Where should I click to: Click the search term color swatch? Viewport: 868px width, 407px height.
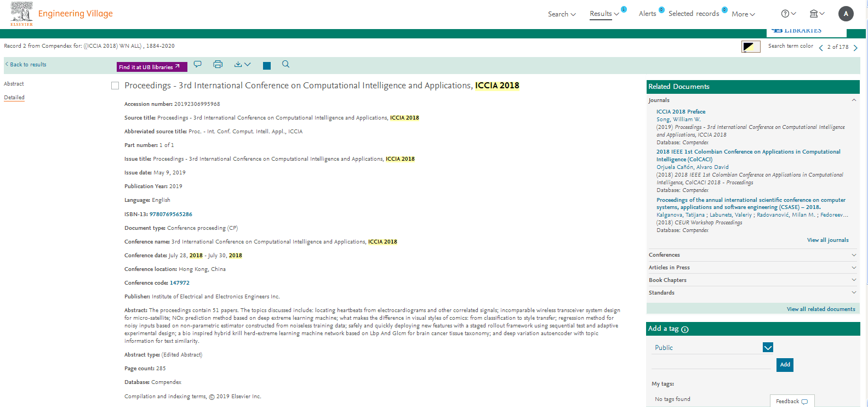[x=751, y=47]
